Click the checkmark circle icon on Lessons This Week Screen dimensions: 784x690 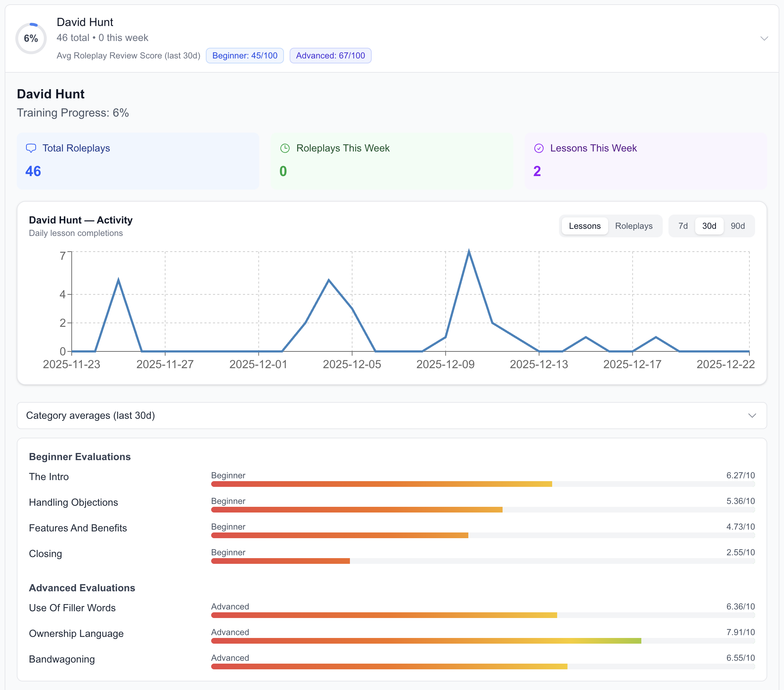tap(539, 148)
